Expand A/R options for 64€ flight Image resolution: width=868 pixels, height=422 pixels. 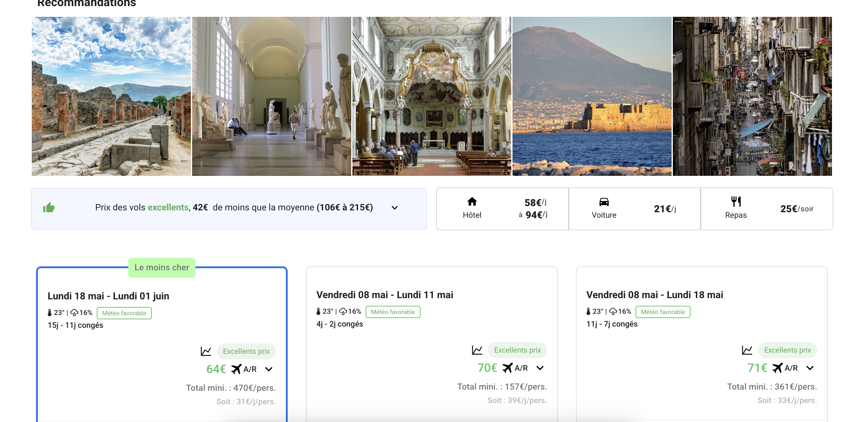[268, 369]
